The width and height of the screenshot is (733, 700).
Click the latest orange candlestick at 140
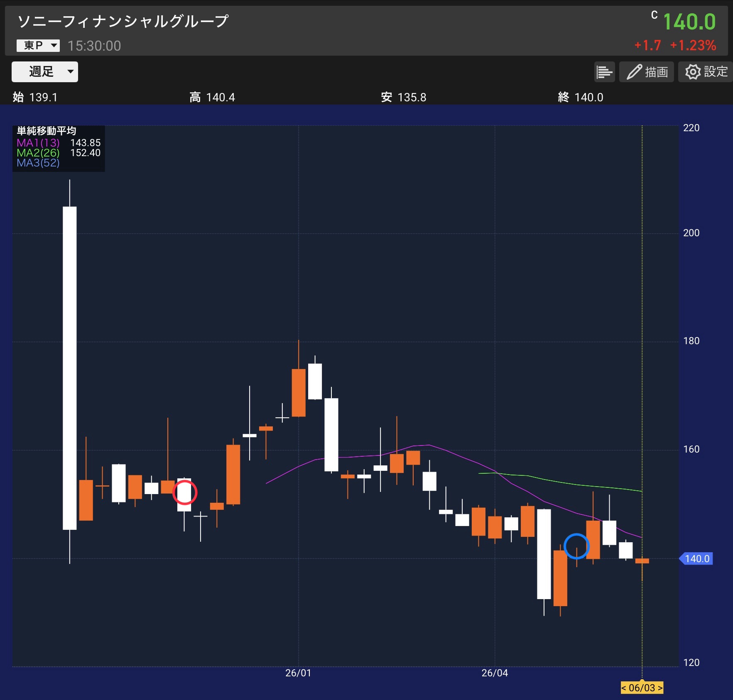tap(642, 561)
